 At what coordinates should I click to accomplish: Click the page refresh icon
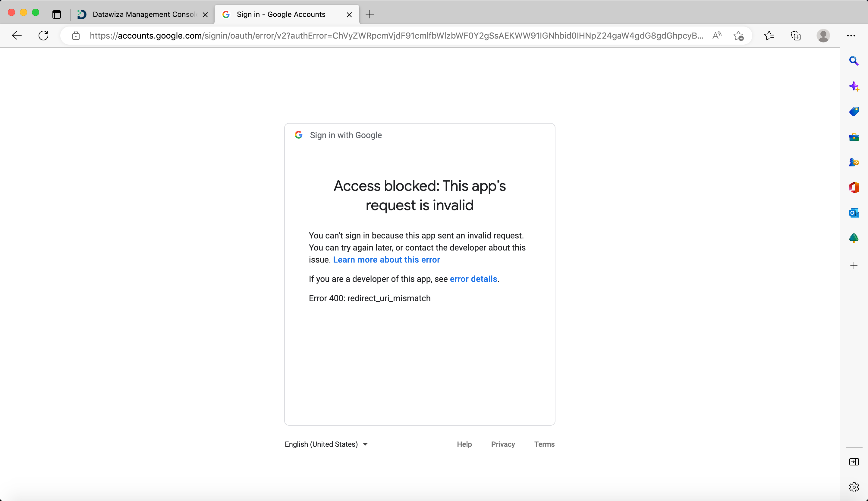[43, 35]
